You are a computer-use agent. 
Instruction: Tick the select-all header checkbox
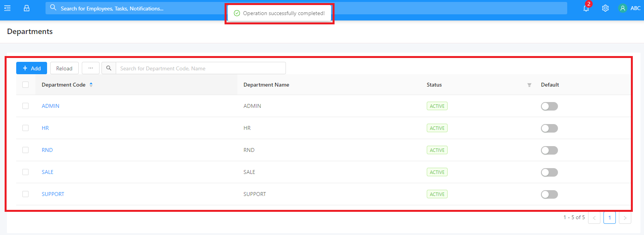25,85
